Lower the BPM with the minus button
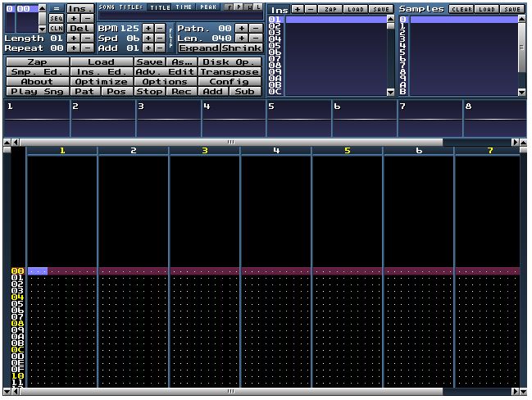 click(160, 28)
